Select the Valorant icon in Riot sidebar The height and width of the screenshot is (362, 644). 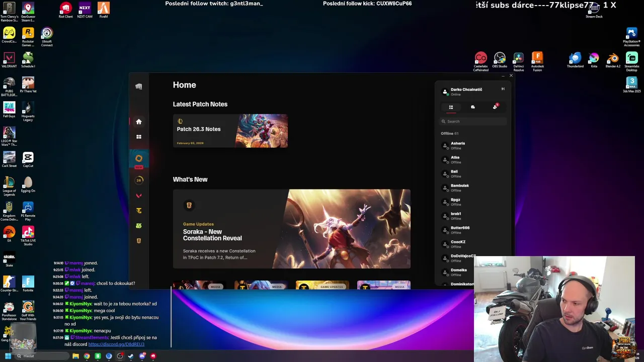(x=139, y=196)
